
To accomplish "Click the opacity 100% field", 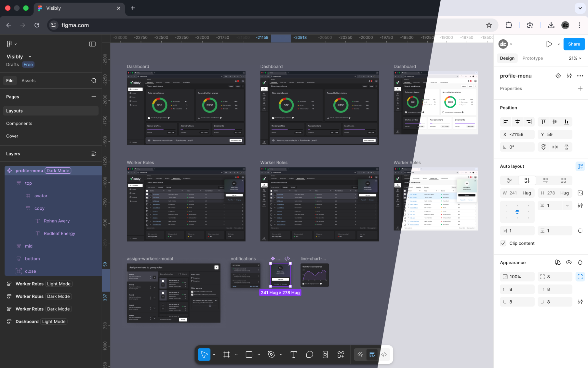I will (517, 277).
